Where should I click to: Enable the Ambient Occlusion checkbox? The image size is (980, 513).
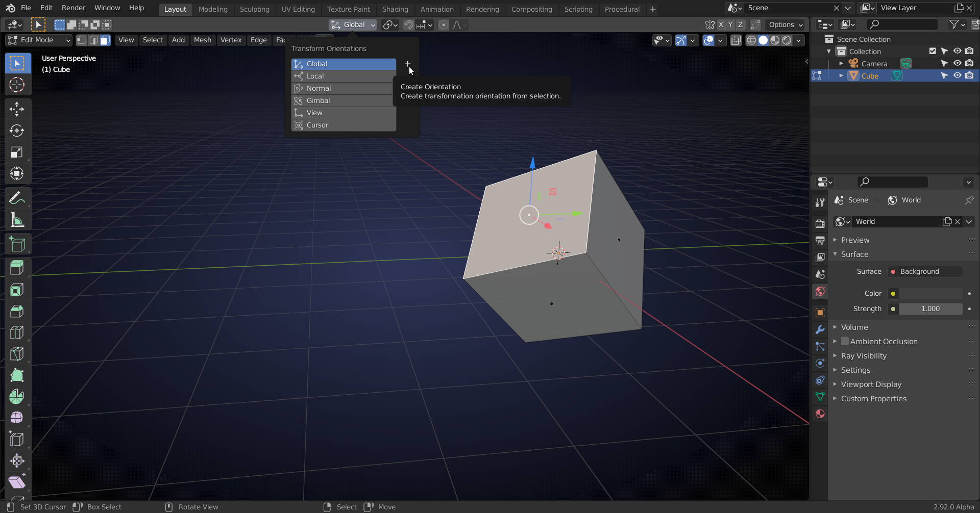[845, 341]
